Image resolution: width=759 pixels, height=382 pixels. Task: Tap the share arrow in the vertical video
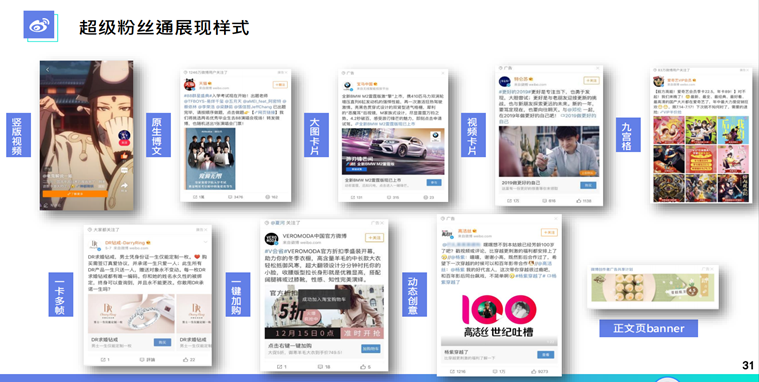(125, 185)
